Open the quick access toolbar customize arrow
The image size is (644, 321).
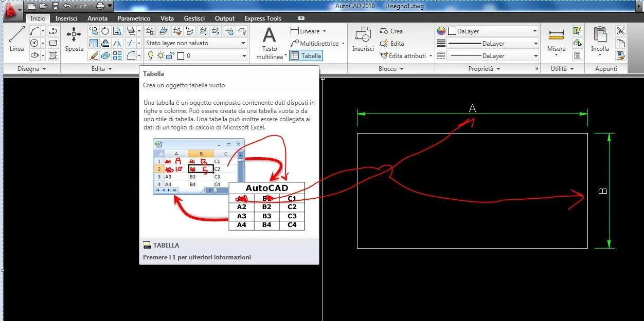[x=110, y=6]
